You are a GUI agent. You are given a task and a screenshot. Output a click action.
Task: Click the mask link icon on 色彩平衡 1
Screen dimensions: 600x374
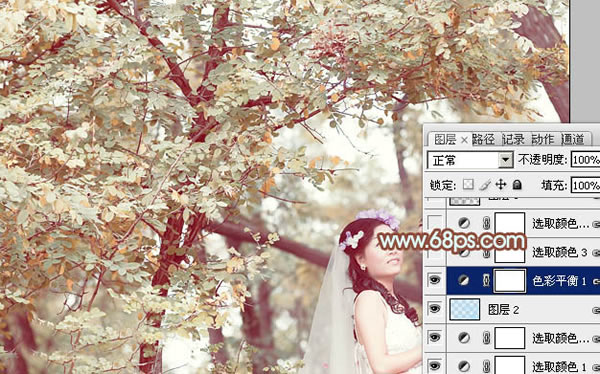tap(486, 281)
